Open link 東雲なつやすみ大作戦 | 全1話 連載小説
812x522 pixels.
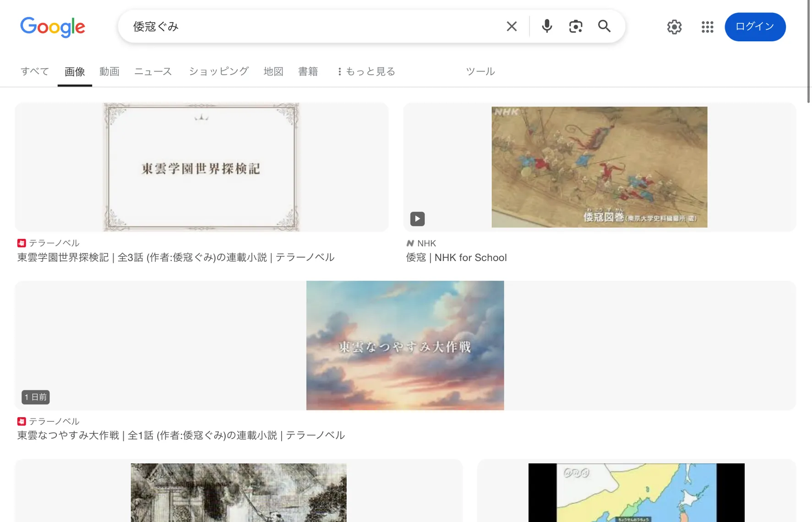(181, 435)
